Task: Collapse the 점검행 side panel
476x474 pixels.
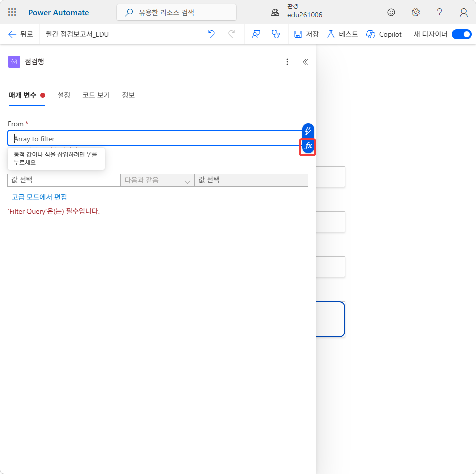Action: [305, 62]
